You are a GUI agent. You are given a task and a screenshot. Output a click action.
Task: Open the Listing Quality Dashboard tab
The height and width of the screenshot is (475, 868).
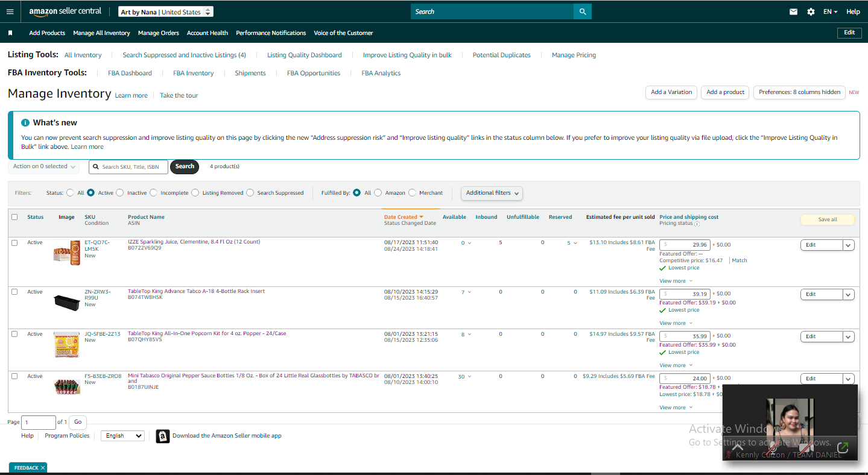(x=305, y=55)
